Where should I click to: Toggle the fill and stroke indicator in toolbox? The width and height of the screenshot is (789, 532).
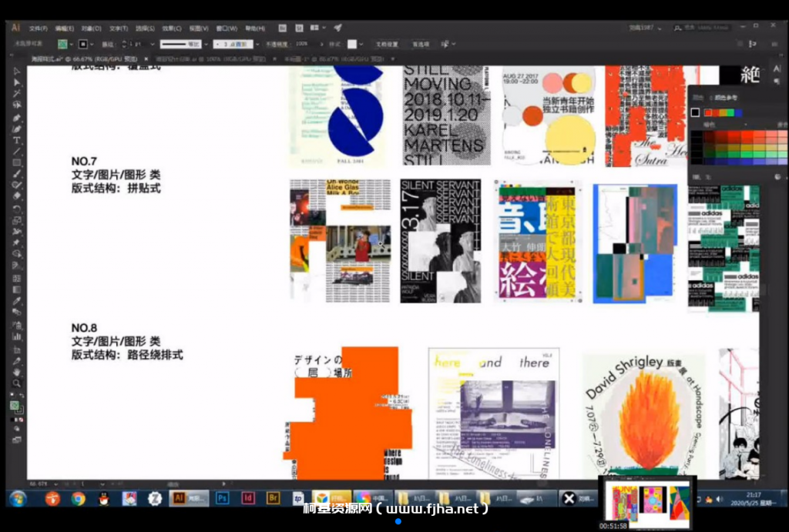[15, 407]
